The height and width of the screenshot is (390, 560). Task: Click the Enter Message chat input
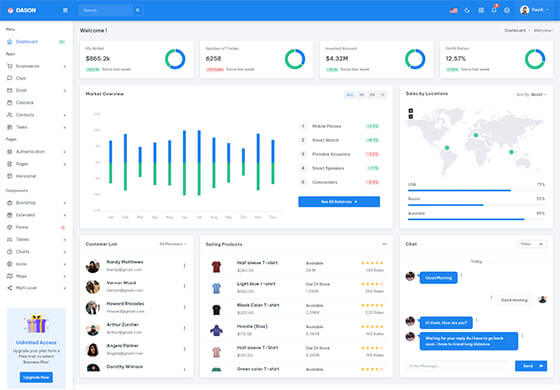click(x=460, y=366)
